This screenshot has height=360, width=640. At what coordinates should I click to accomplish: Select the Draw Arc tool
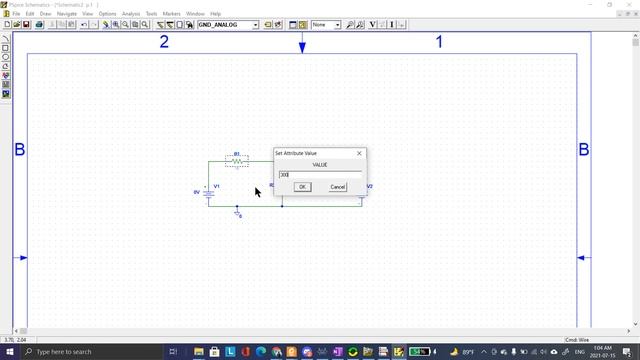click(6, 39)
